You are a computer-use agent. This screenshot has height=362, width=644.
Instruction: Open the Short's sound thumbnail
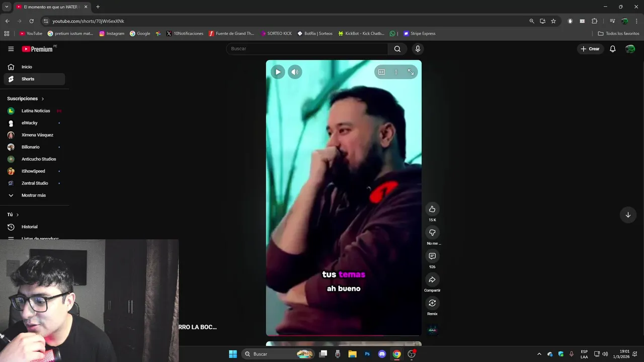(432, 330)
